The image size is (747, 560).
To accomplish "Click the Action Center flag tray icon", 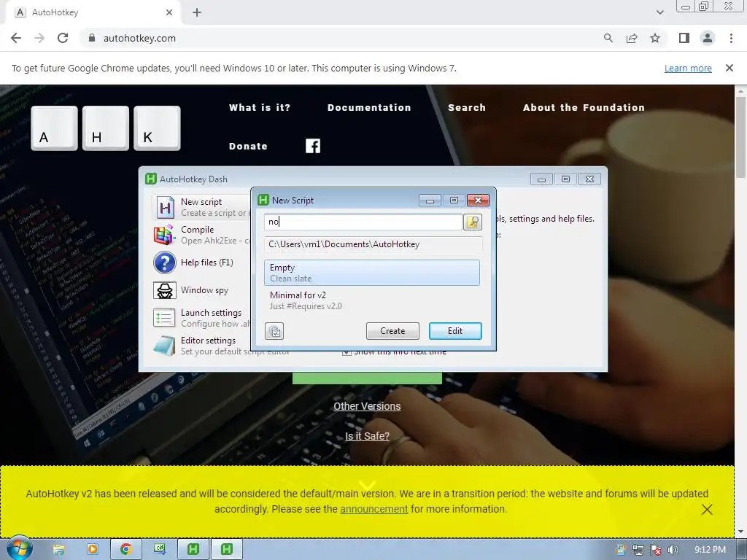I will pos(656,550).
